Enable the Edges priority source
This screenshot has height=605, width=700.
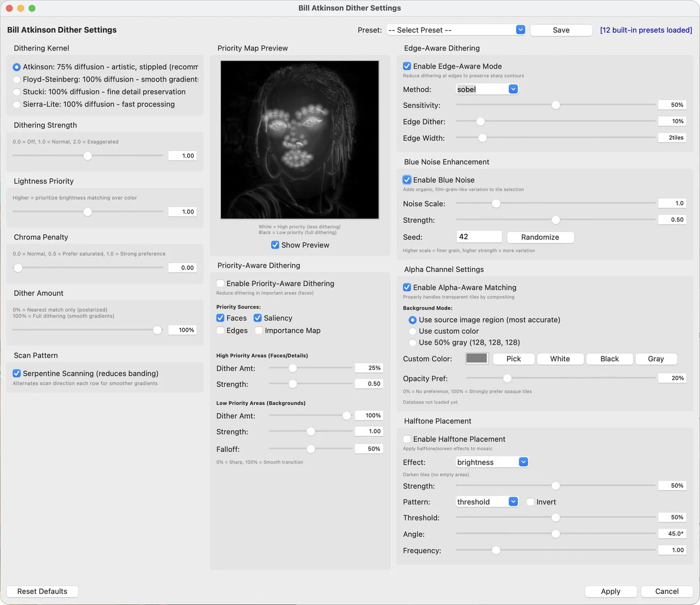[220, 331]
